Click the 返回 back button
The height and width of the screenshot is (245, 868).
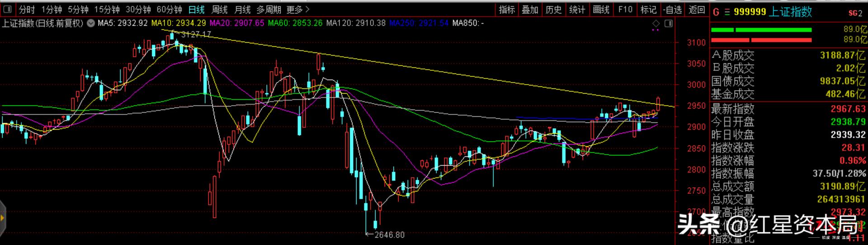pyautogui.click(x=697, y=10)
